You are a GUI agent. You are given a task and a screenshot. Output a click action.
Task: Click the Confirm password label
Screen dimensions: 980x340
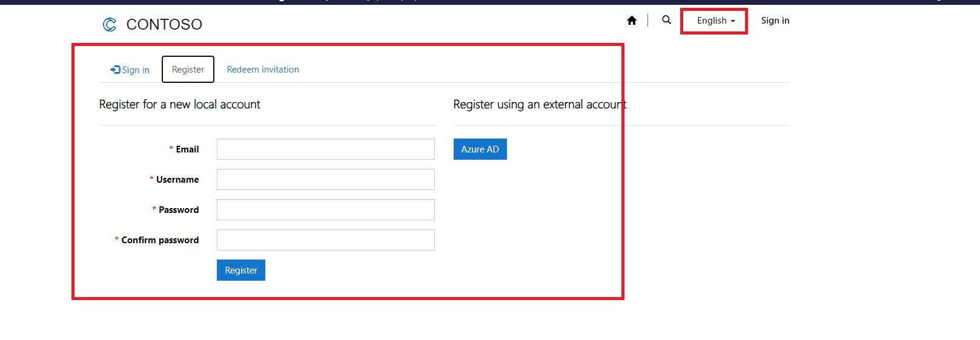(160, 240)
